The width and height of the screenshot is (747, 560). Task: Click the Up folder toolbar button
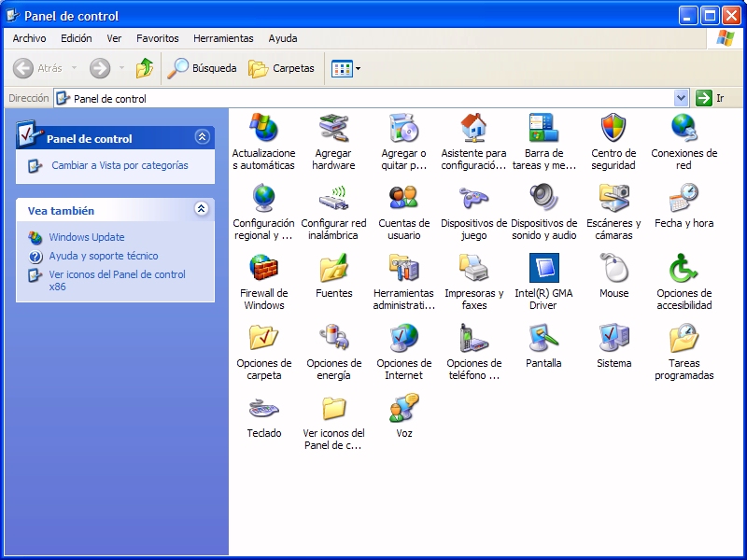145,68
